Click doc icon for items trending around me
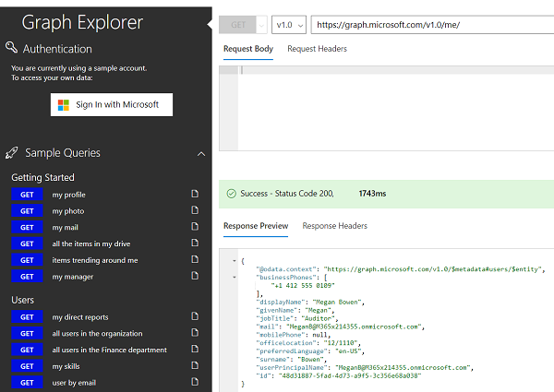554x392 pixels. pyautogui.click(x=195, y=260)
